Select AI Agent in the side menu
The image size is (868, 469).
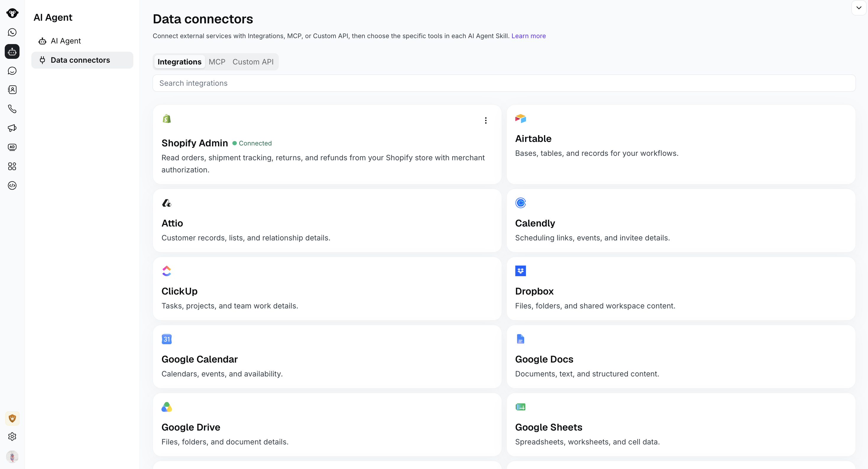82,41
